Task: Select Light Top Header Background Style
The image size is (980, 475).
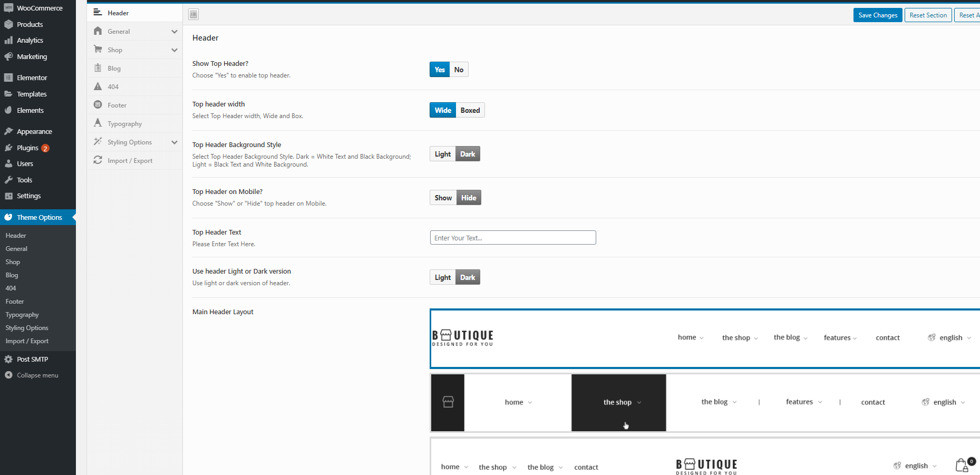Action: 443,154
